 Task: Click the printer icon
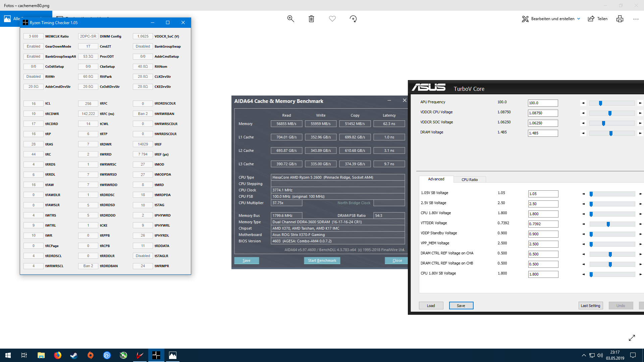pyautogui.click(x=620, y=19)
